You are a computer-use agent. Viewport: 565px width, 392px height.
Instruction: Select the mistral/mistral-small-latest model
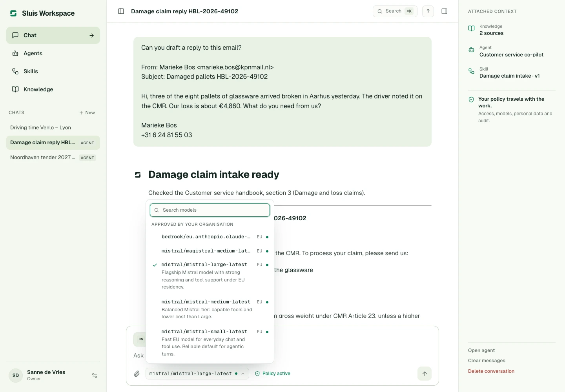(x=210, y=343)
